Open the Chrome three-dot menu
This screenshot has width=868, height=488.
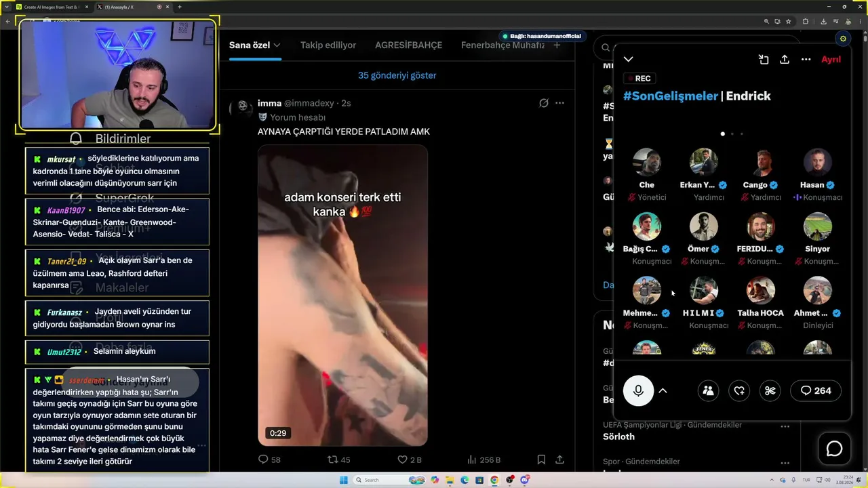point(859,21)
